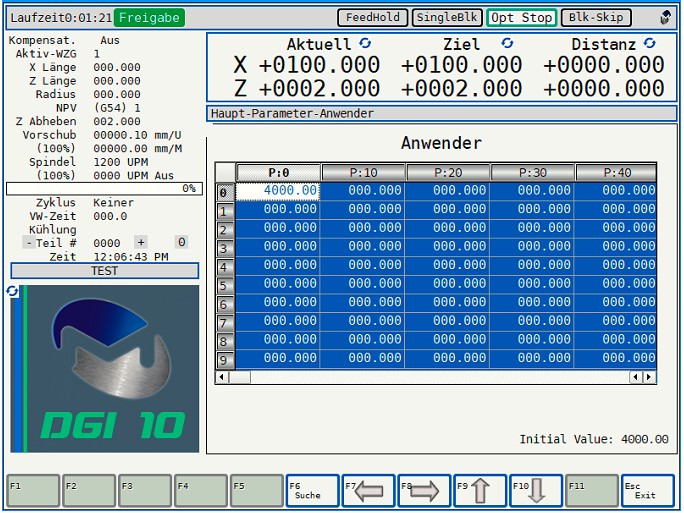Click the Esc Exit softkey
The width and height of the screenshot is (684, 513).
click(648, 491)
